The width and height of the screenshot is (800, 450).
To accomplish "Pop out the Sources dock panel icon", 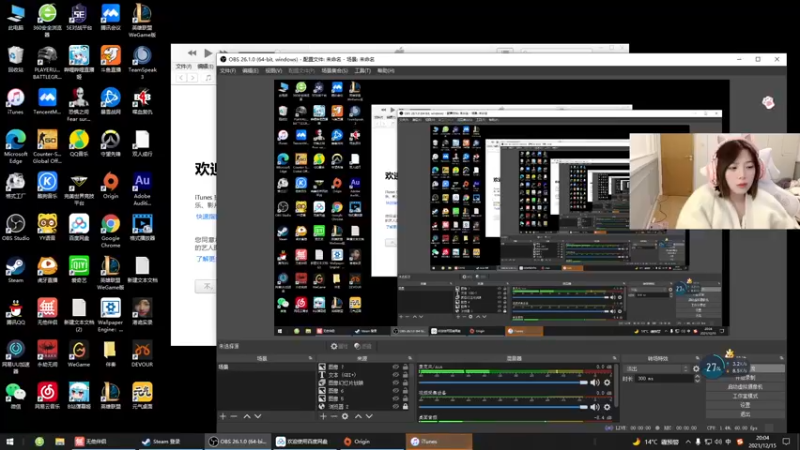I will pyautogui.click(x=410, y=358).
